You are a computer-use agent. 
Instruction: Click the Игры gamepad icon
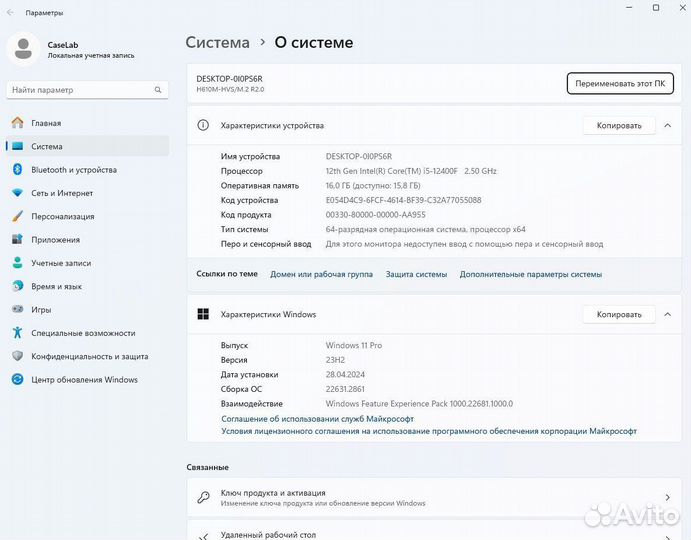[18, 309]
